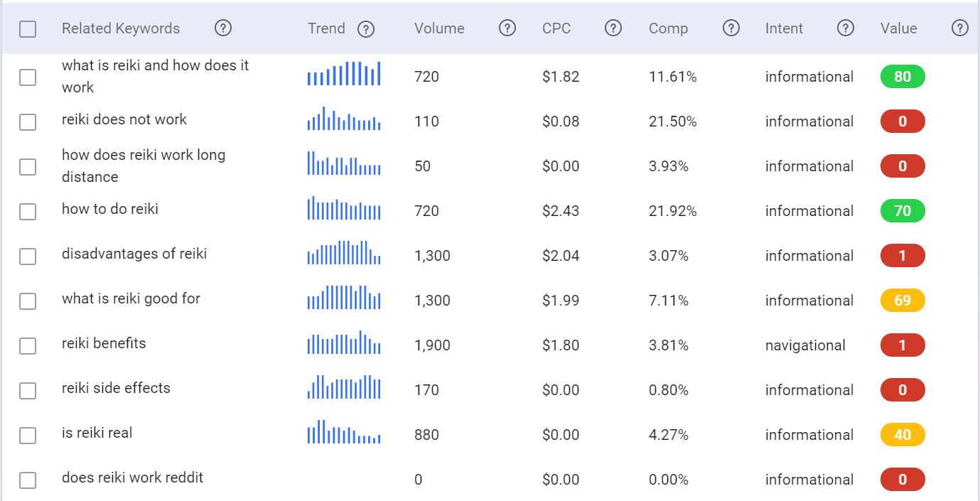Click trend chart for 'reiki does not work'

click(x=344, y=118)
